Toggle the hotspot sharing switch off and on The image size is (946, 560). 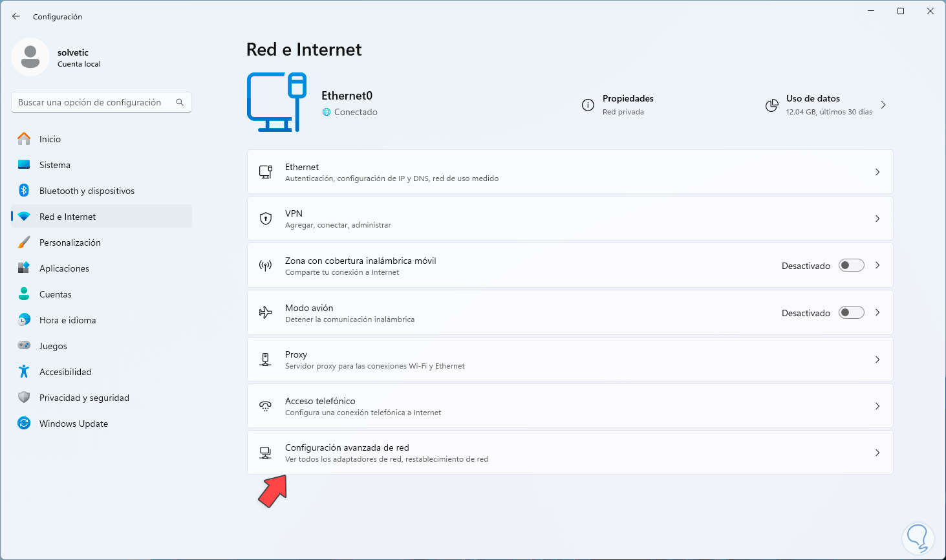pos(851,264)
